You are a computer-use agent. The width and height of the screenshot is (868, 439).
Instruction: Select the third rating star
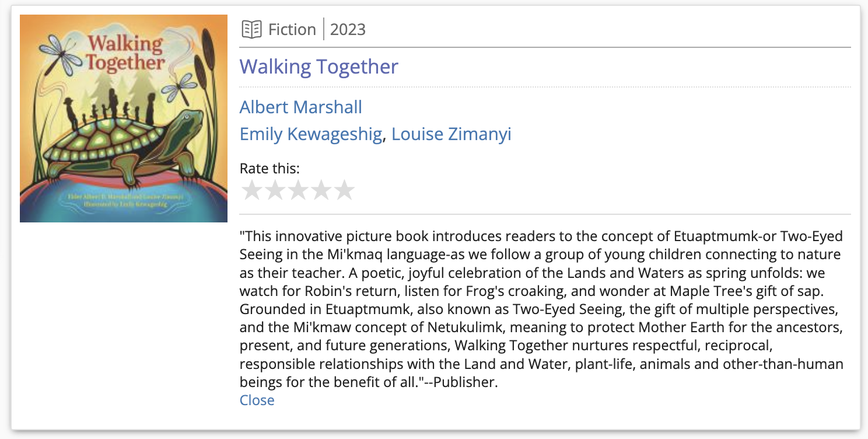click(x=298, y=190)
